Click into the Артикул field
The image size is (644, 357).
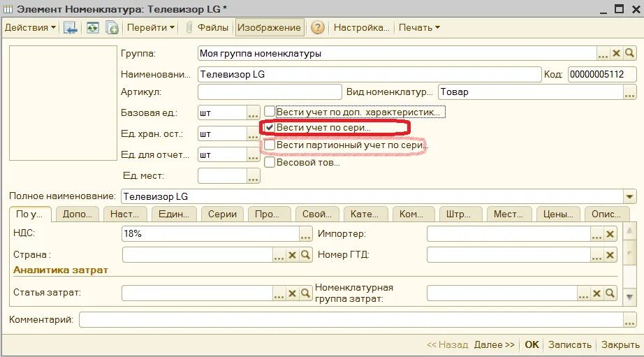(270, 92)
